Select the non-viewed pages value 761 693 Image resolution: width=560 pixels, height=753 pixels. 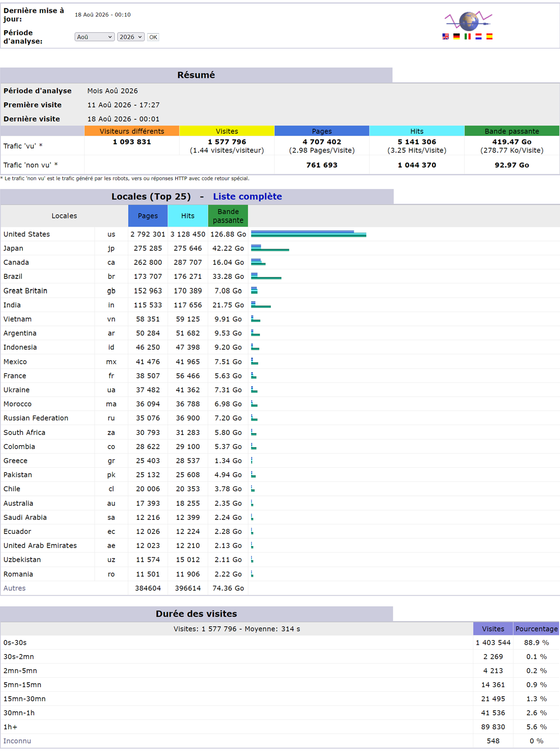click(322, 165)
